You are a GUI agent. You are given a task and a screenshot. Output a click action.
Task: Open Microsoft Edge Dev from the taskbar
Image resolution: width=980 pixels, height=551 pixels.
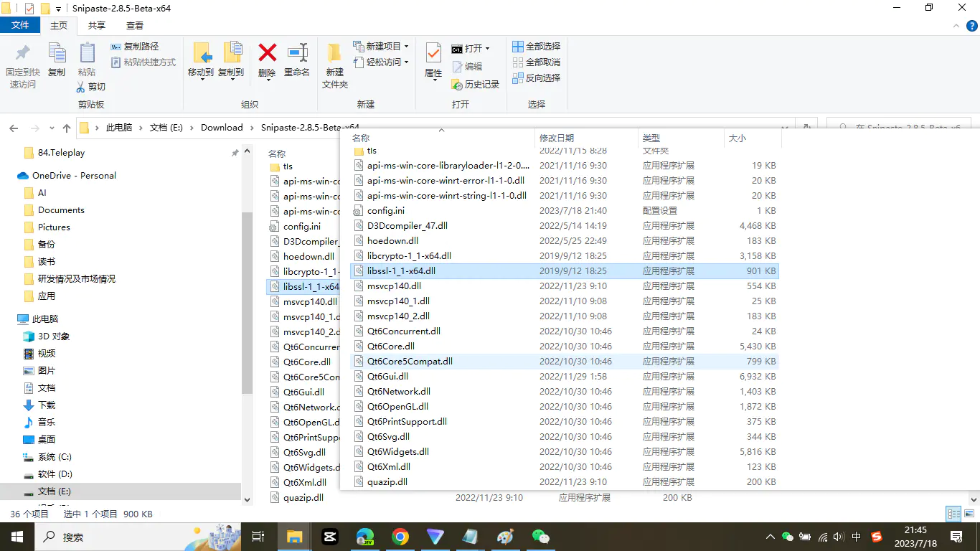point(365,537)
